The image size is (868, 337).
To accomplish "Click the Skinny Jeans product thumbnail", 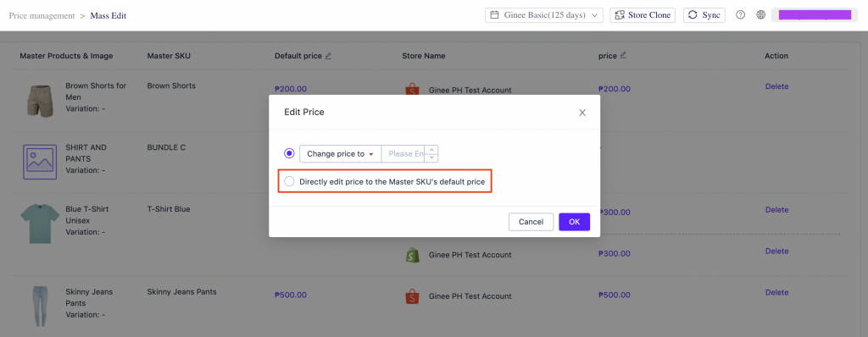I will tap(40, 307).
